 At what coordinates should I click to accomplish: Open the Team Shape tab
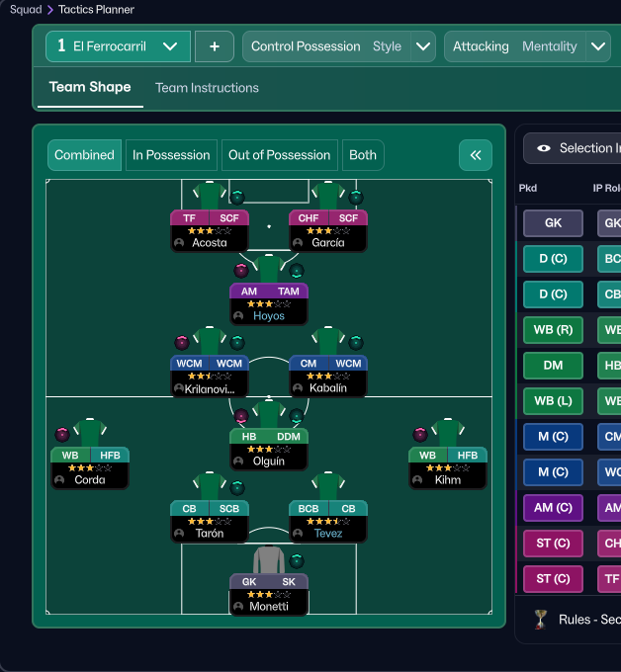[90, 87]
